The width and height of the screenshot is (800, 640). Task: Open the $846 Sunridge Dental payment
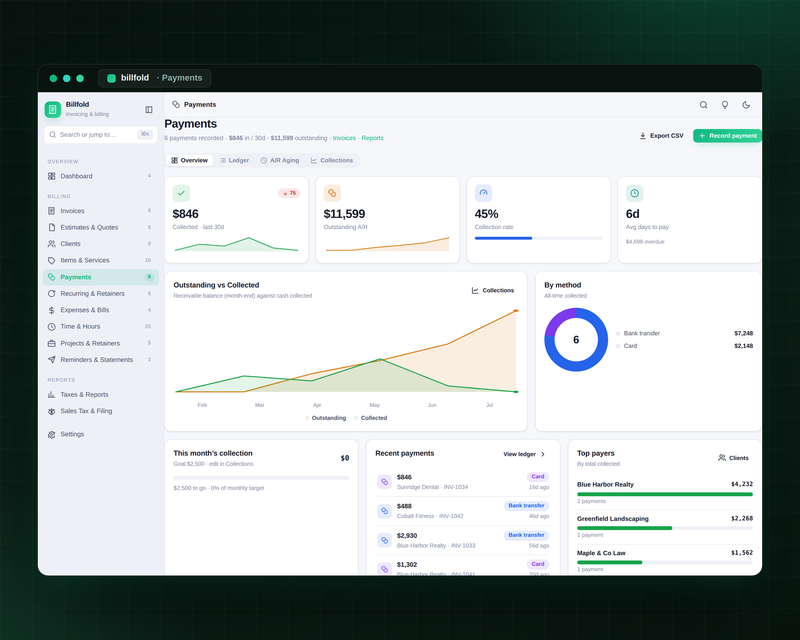[463, 482]
